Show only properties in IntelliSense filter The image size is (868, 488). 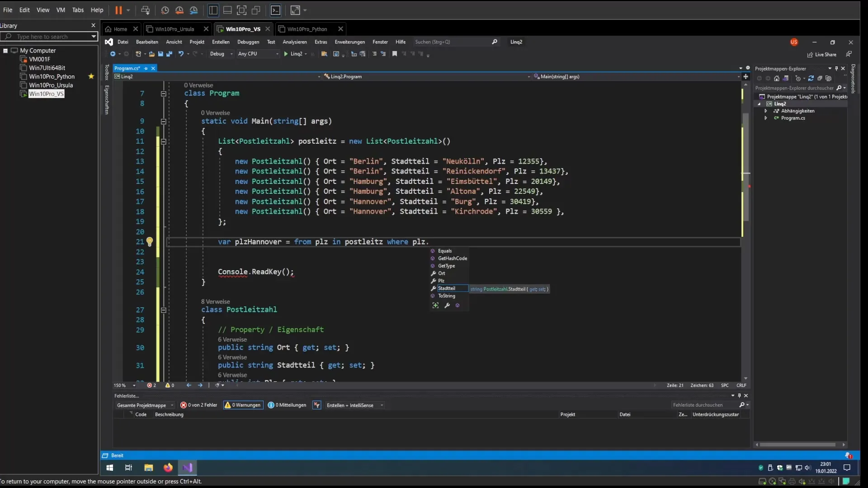(x=447, y=305)
